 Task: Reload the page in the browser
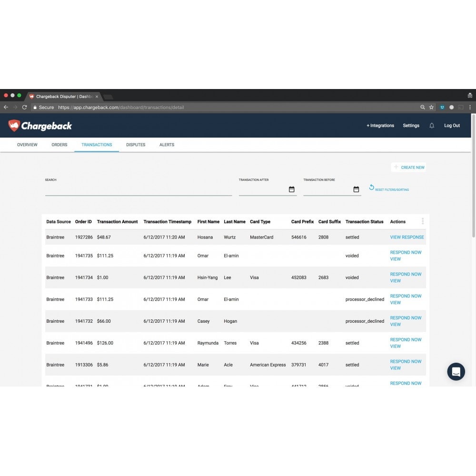[x=25, y=107]
